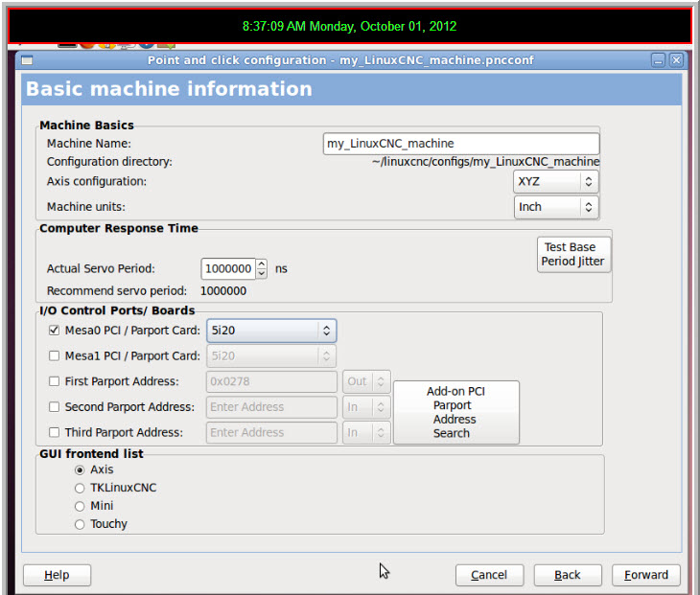Enable the First Parport Address checkbox
700x595 pixels.
tap(54, 381)
